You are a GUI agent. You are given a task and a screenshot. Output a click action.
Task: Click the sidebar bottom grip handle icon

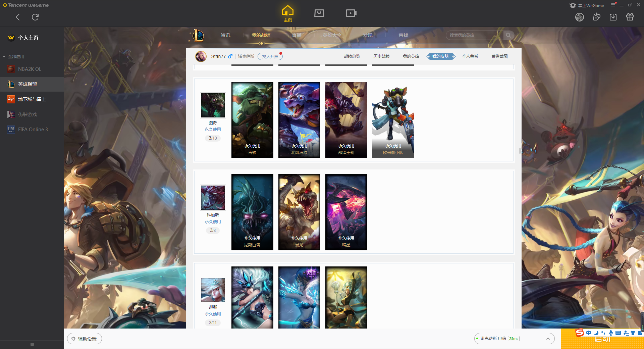pyautogui.click(x=32, y=344)
